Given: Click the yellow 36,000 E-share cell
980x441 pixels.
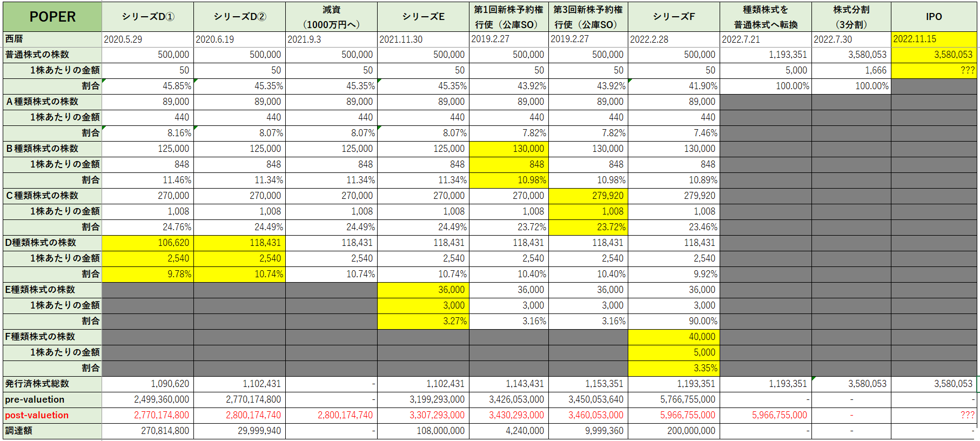Looking at the screenshot, I should point(423,290).
